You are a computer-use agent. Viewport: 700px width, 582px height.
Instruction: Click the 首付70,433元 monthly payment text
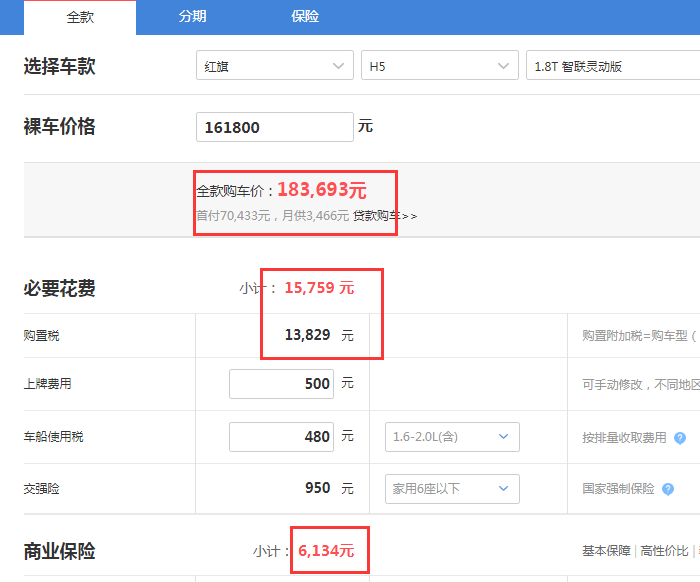[x=272, y=216]
